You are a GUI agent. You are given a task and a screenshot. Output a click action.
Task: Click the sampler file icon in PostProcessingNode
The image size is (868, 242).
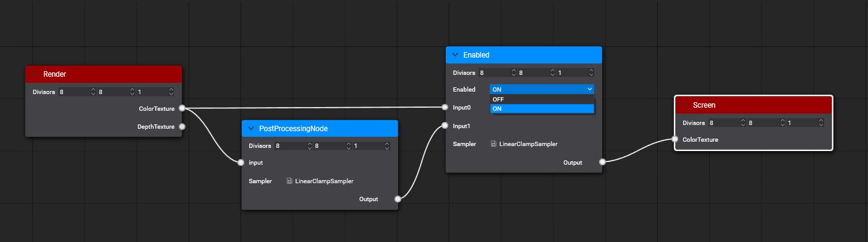coord(289,181)
